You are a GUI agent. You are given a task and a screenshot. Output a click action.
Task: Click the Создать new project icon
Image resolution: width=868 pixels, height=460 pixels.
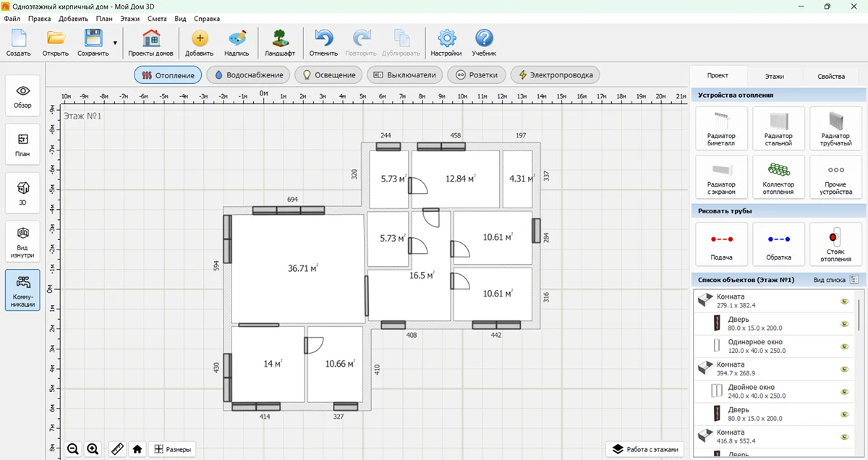(x=18, y=43)
